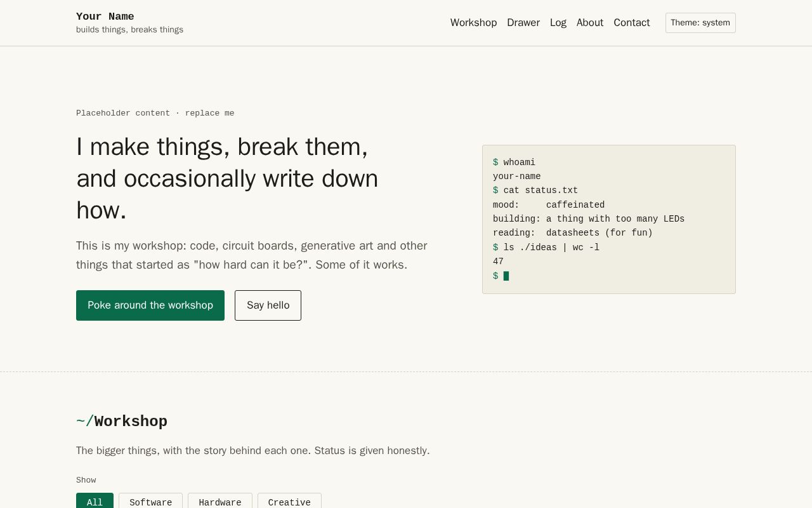Viewport: 812px width, 508px height.
Task: Click 'reading: datasheets (for fun)' line
Action: click(573, 233)
